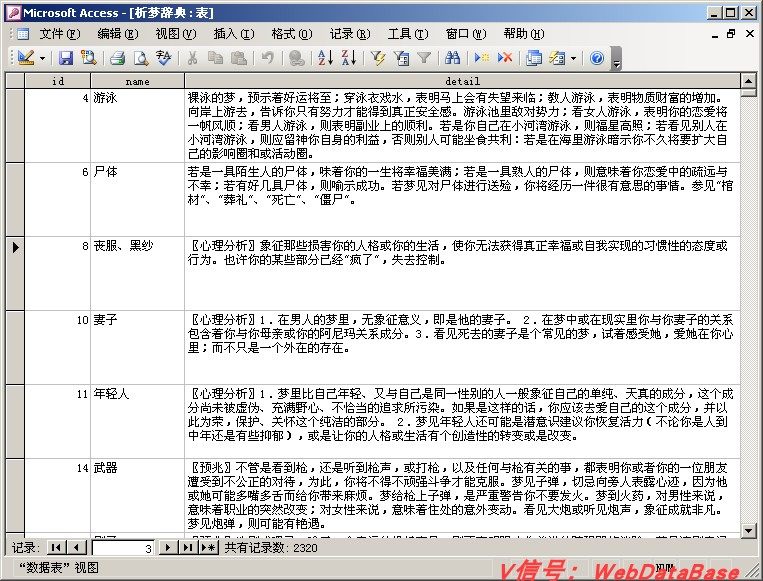
Task: Select the row selector for record 妻子
Action: click(15, 347)
